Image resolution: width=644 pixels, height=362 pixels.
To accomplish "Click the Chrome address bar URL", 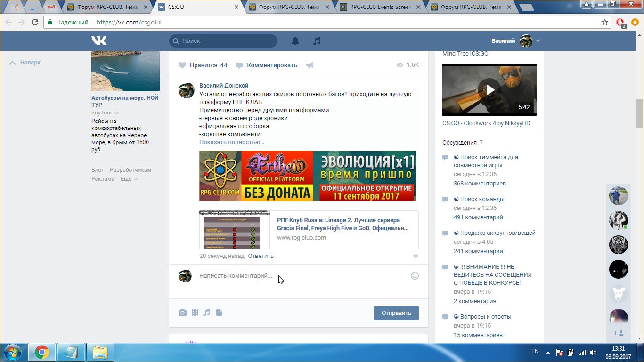I will (x=129, y=22).
